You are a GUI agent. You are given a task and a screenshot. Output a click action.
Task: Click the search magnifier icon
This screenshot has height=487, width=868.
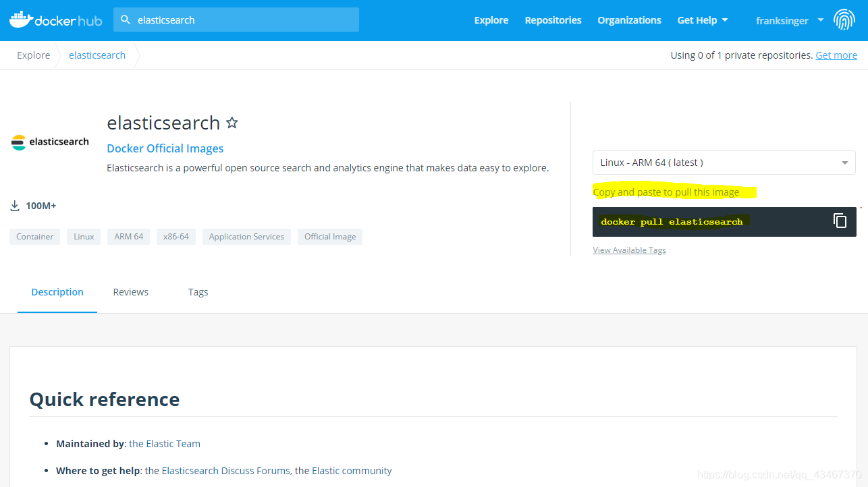[x=126, y=20]
